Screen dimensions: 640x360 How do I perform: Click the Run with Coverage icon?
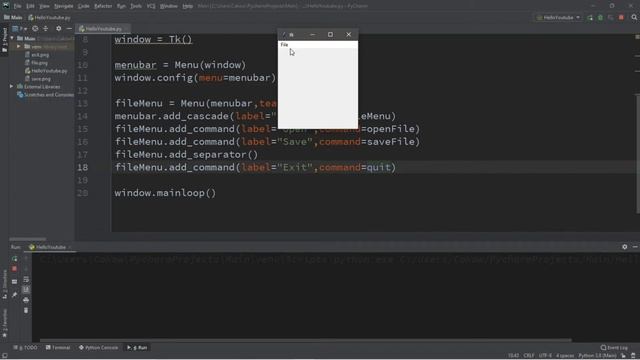point(611,18)
